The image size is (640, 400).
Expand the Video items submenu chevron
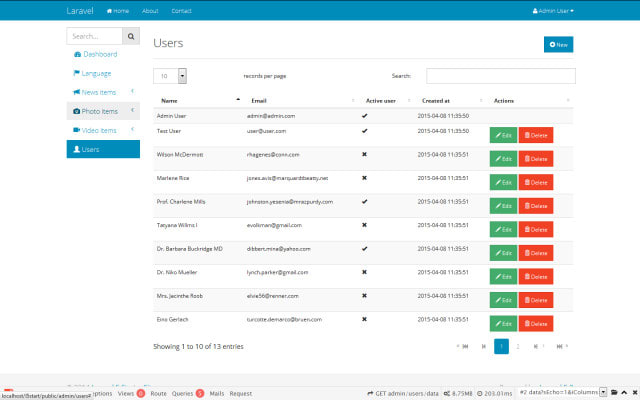132,129
